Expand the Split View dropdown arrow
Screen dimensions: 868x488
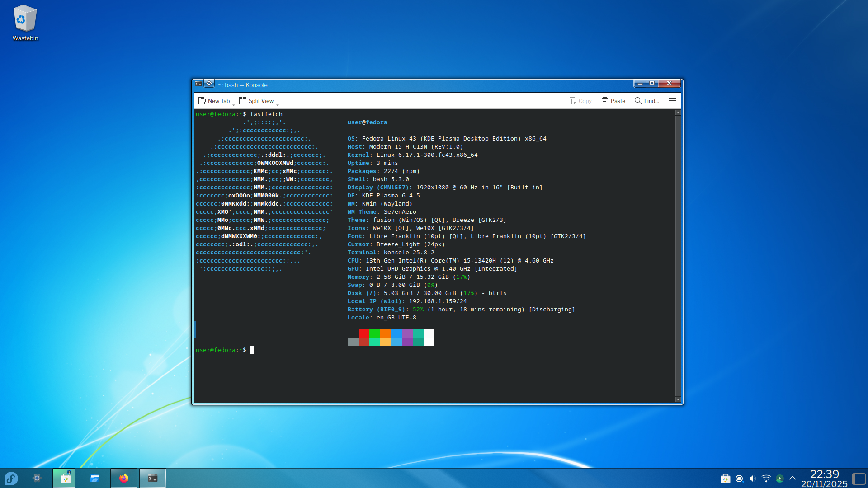278,104
